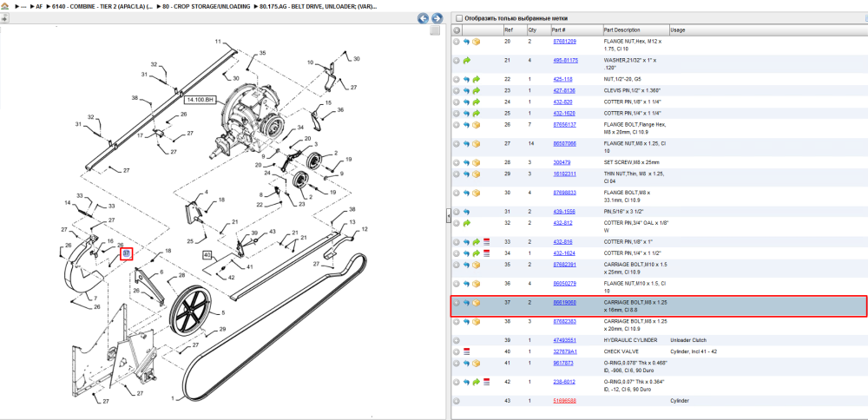
Task: Click the box icon in ref 41 row
Action: (476, 363)
